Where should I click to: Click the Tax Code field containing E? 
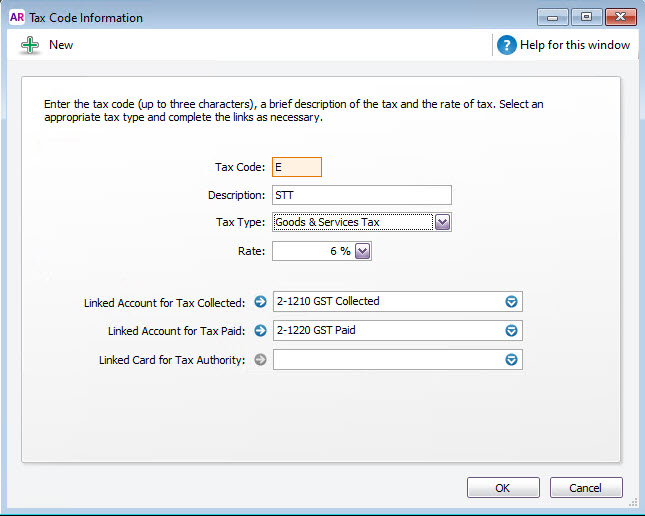pyautogui.click(x=297, y=167)
